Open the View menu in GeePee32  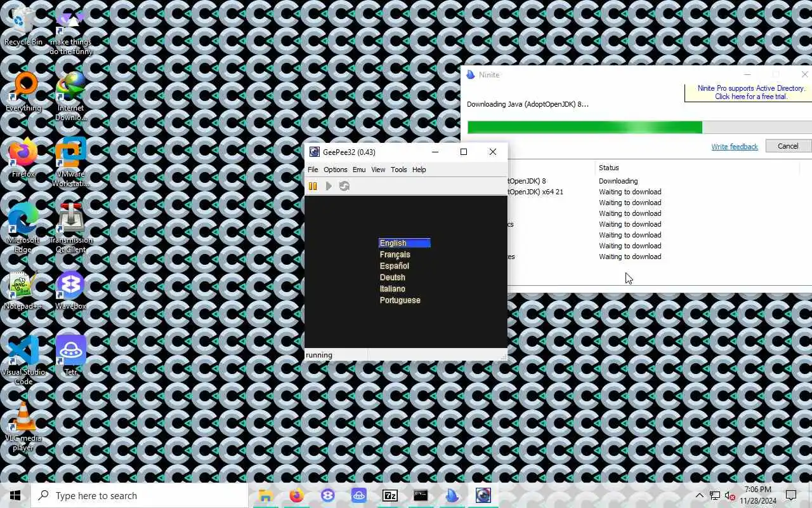click(378, 170)
